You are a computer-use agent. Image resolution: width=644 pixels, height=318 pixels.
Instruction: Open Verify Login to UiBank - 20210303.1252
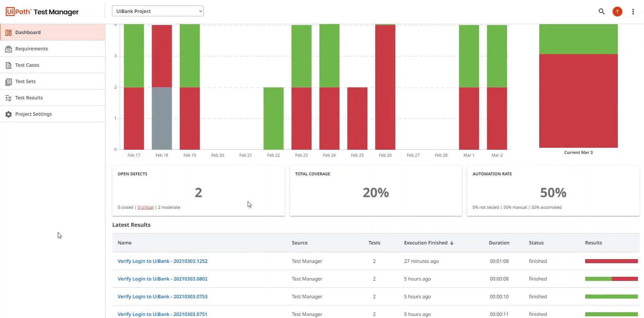(x=162, y=261)
